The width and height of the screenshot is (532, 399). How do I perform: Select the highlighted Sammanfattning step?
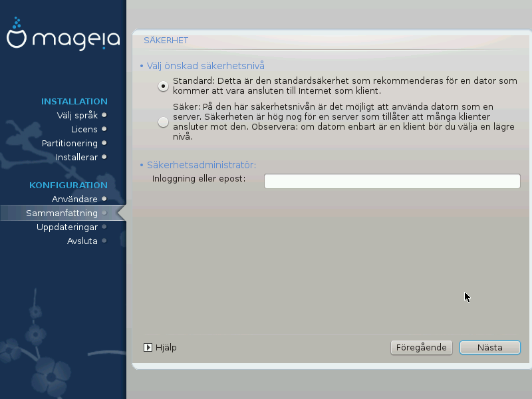tap(62, 213)
